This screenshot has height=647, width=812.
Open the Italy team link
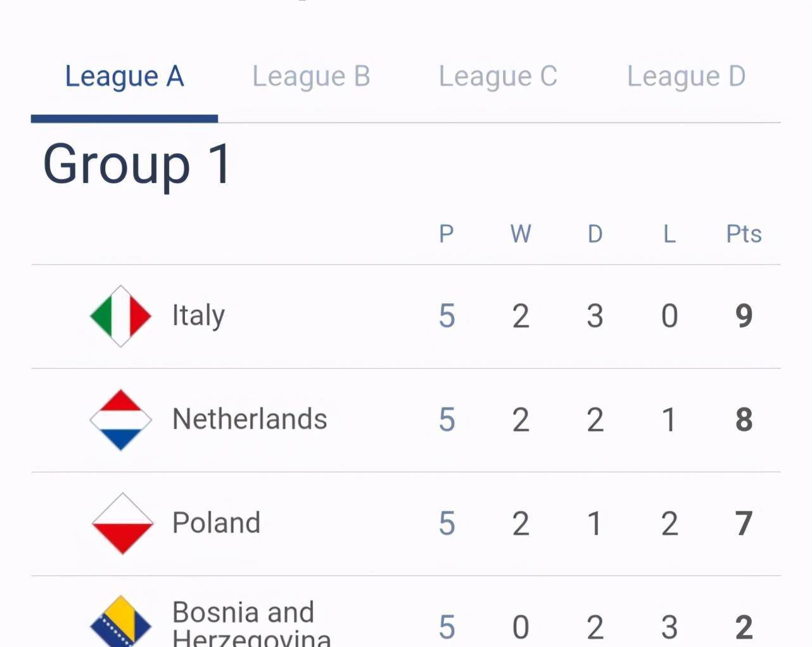[198, 316]
